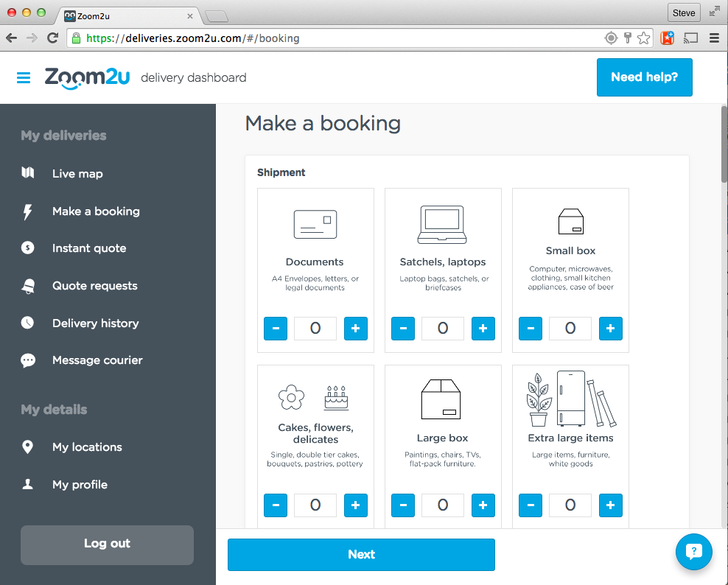The height and width of the screenshot is (585, 728).
Task: Click the green lock security icon
Action: coord(76,38)
